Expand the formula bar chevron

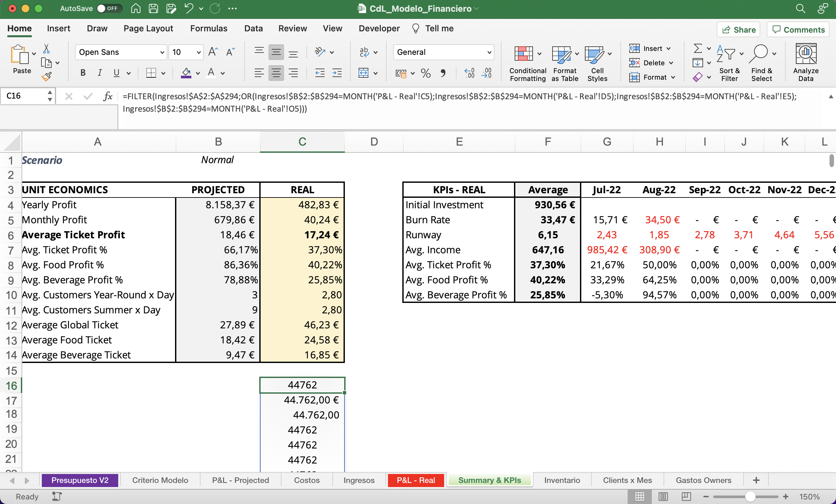[830, 97]
